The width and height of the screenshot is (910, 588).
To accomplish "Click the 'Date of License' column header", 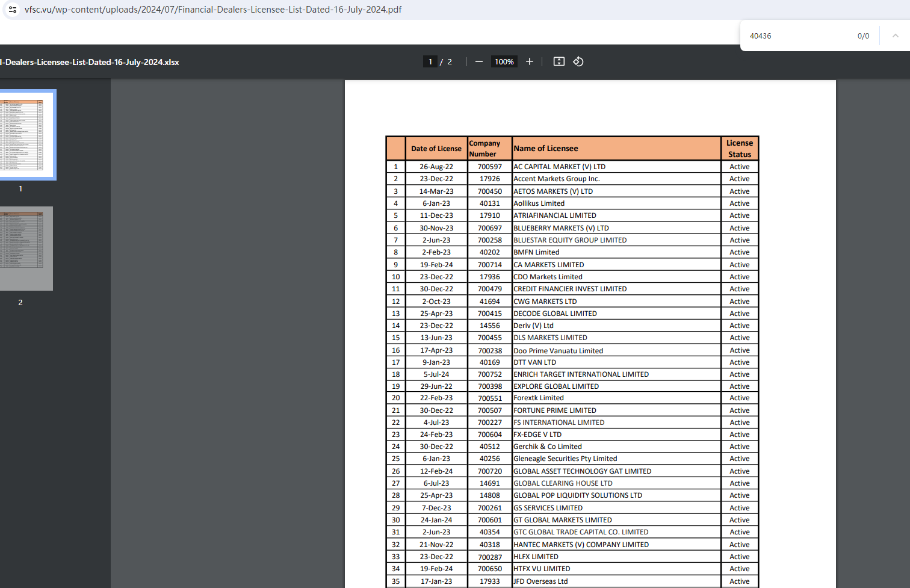I will click(436, 148).
